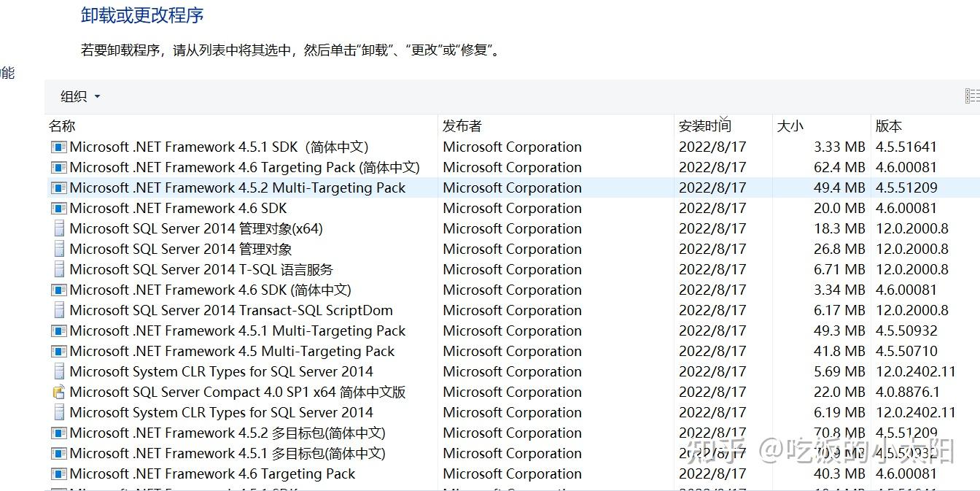Select Microsoft .NET Framework 4.5.2 Multi-Targeting Pack name
Screen dimensions: 980x491
pos(238,187)
